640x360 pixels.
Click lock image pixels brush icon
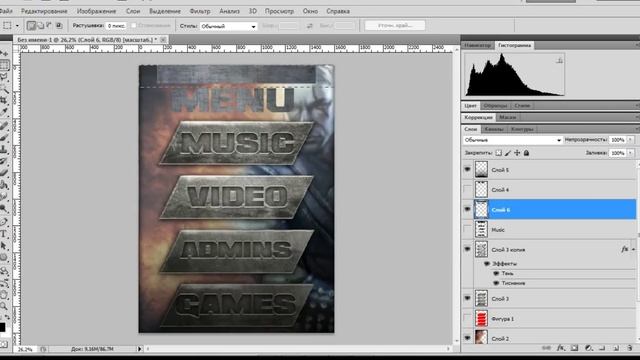508,153
